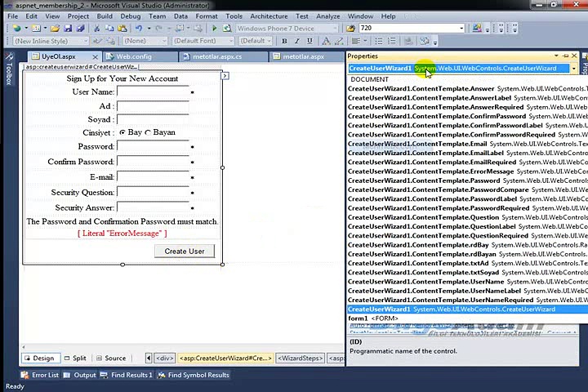Select the Design view button
This screenshot has width=588, height=392.
pyautogui.click(x=40, y=359)
